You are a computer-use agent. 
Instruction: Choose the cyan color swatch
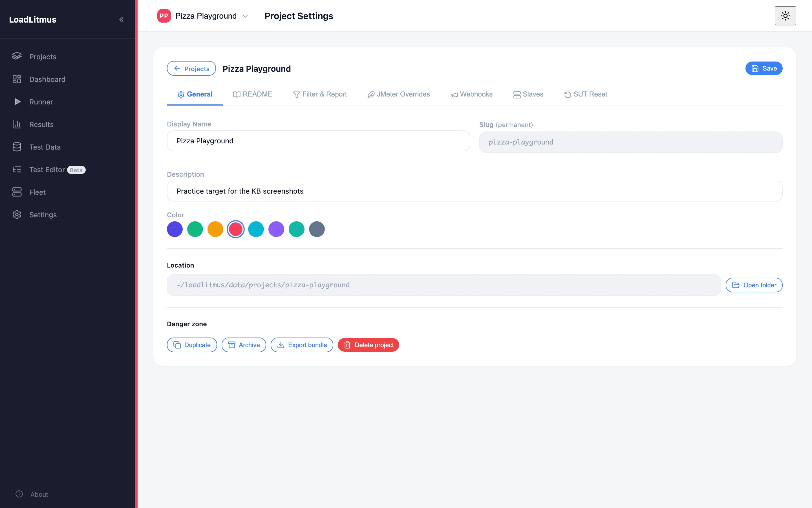[256, 229]
